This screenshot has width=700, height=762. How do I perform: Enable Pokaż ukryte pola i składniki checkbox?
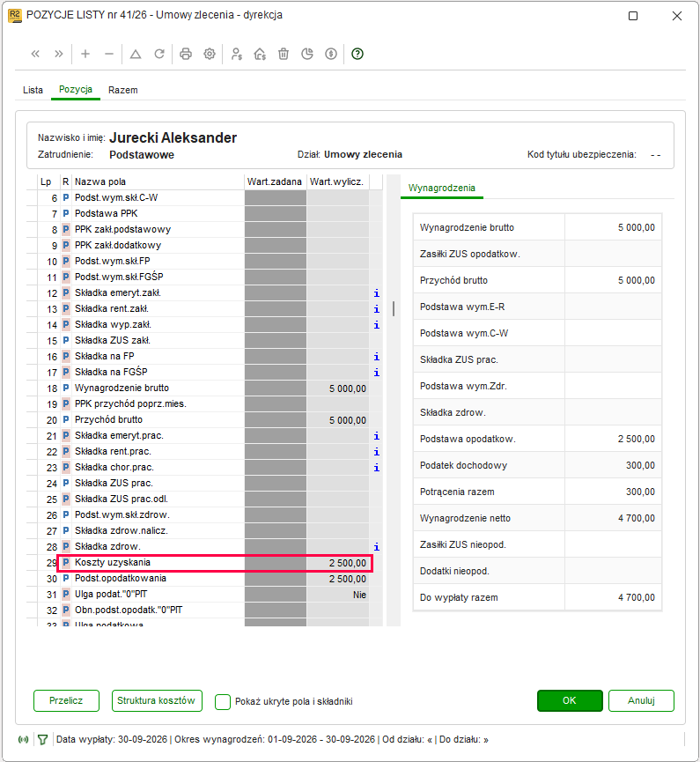(x=223, y=702)
